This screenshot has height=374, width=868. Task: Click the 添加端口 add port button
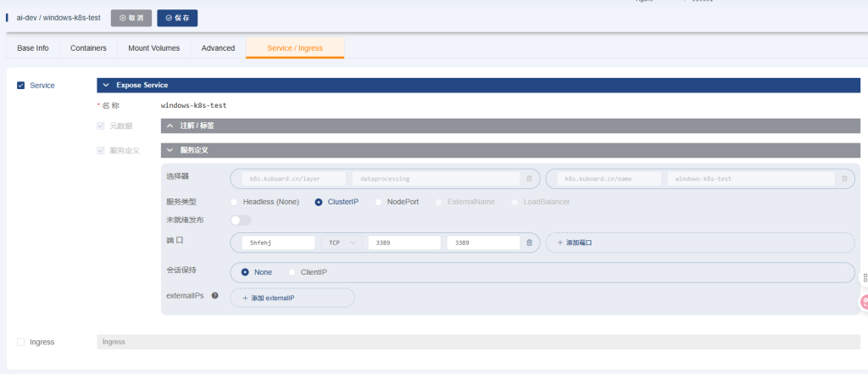click(x=574, y=243)
